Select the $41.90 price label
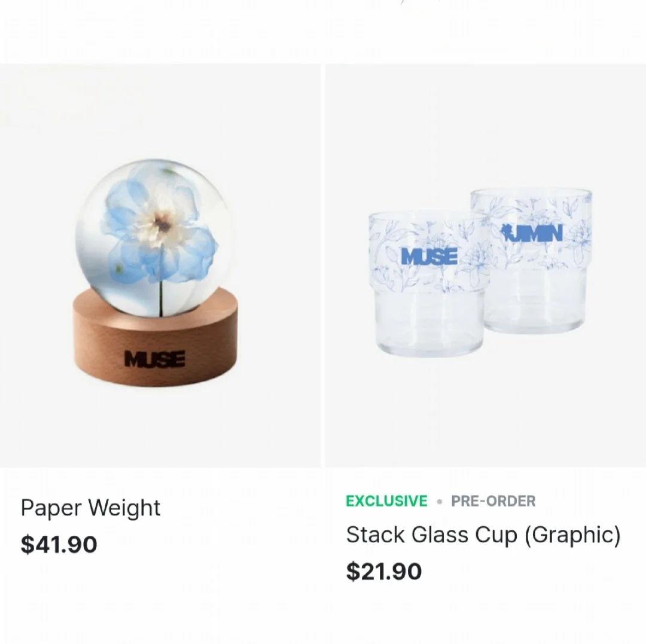This screenshot has height=644, width=646. [59, 544]
